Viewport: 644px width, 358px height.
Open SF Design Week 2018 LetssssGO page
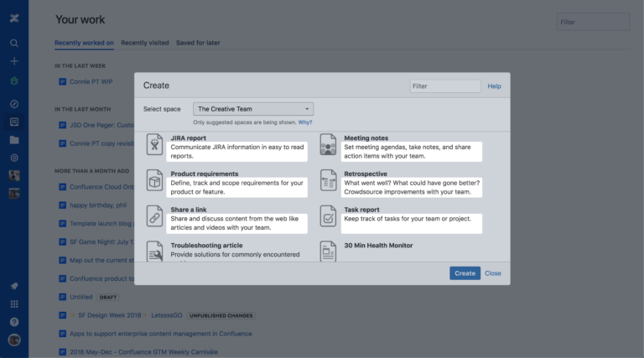pyautogui.click(x=126, y=315)
